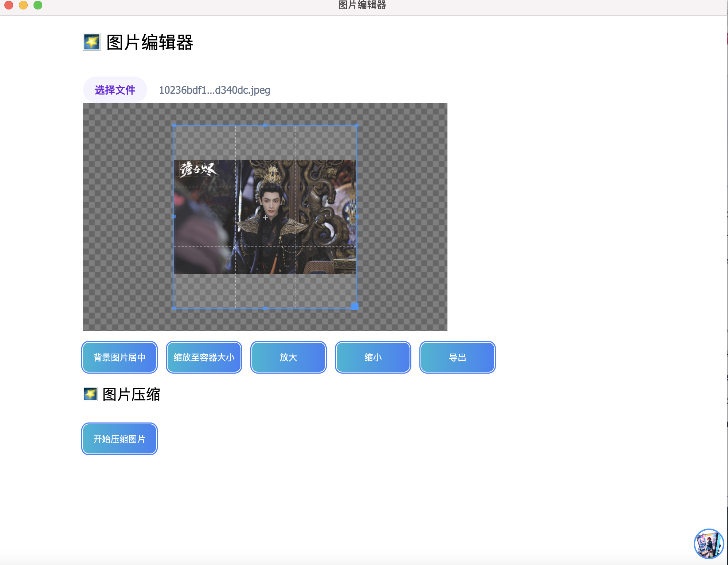Click the 背景图片居中 button
The width and height of the screenshot is (728, 565).
pos(120,357)
